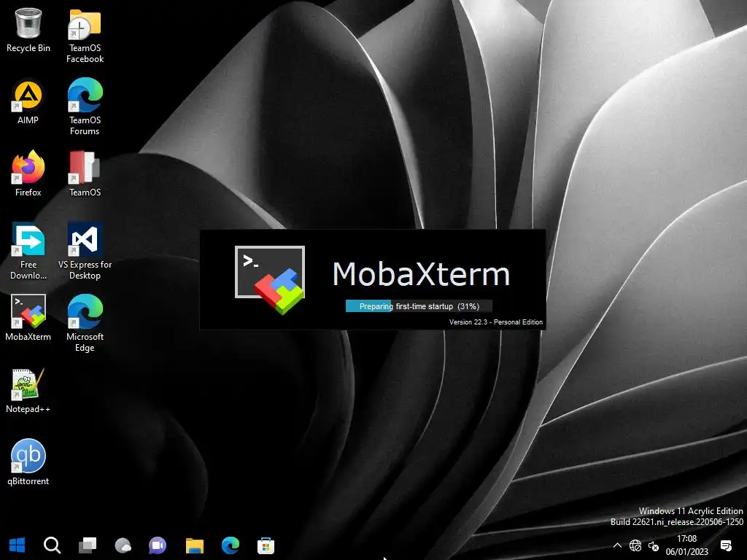This screenshot has height=560, width=747.
Task: Click the MobaXterm splash logo
Action: tap(270, 280)
